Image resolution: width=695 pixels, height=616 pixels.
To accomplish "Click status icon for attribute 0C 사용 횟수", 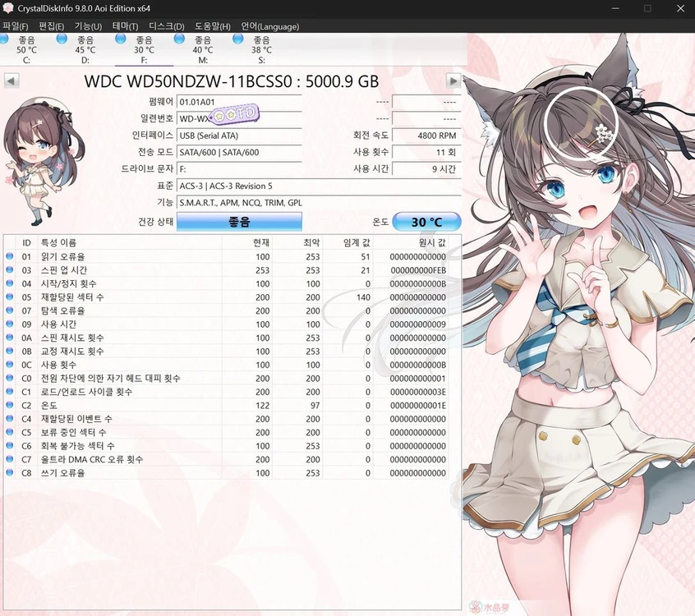I will (10, 365).
